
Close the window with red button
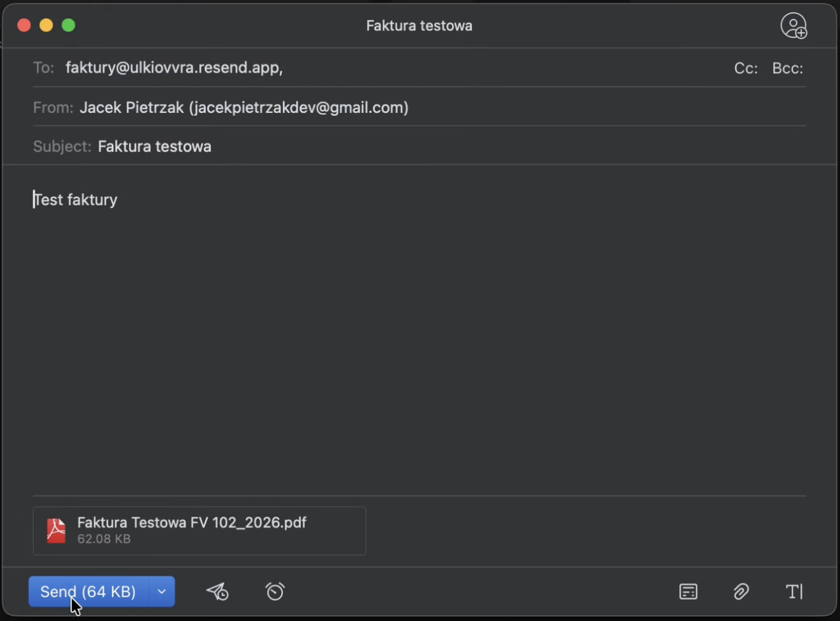24,25
